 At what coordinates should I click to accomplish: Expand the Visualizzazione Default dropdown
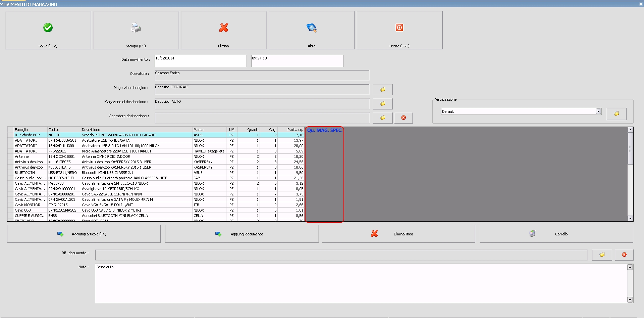coord(598,111)
